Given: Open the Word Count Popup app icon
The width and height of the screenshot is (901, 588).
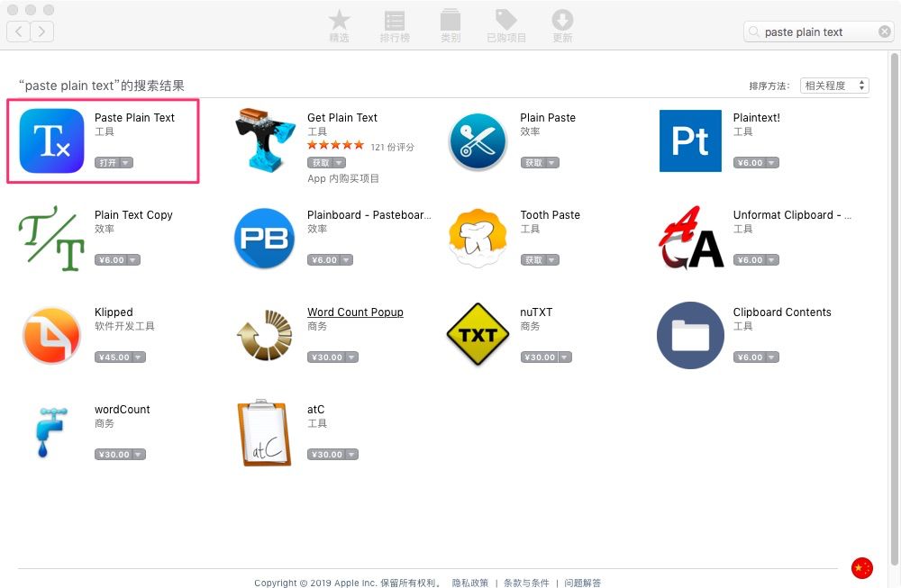Looking at the screenshot, I should click(264, 335).
